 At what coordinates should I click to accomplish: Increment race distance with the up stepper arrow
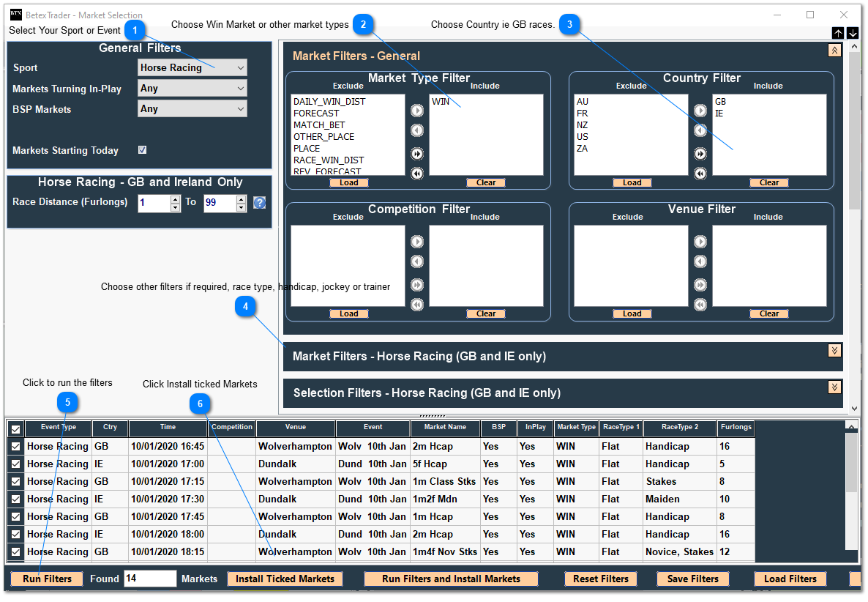174,198
